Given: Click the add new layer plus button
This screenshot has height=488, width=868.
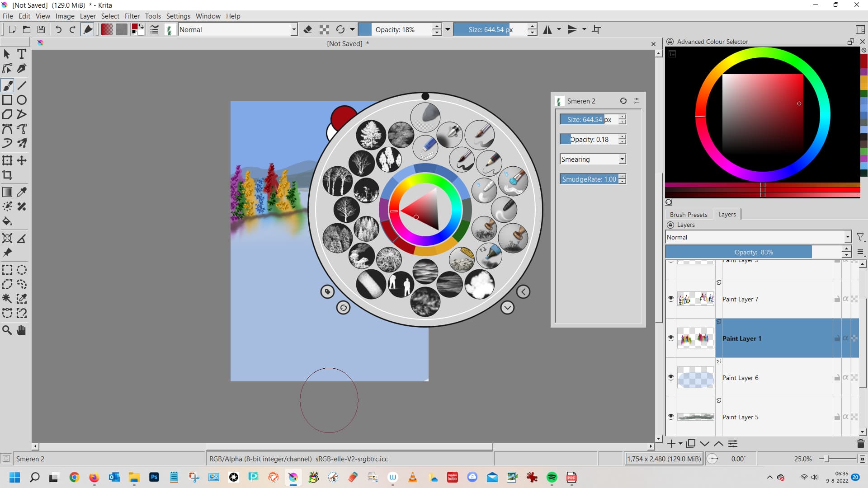Looking at the screenshot, I should point(671,444).
